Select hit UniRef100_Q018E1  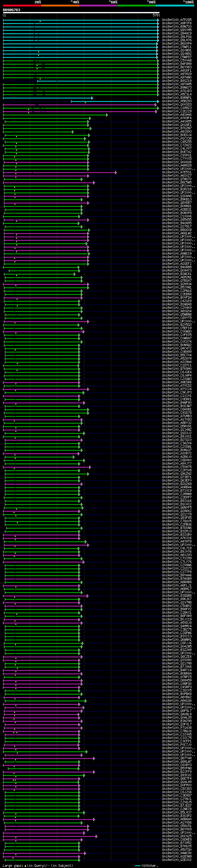coord(177,125)
